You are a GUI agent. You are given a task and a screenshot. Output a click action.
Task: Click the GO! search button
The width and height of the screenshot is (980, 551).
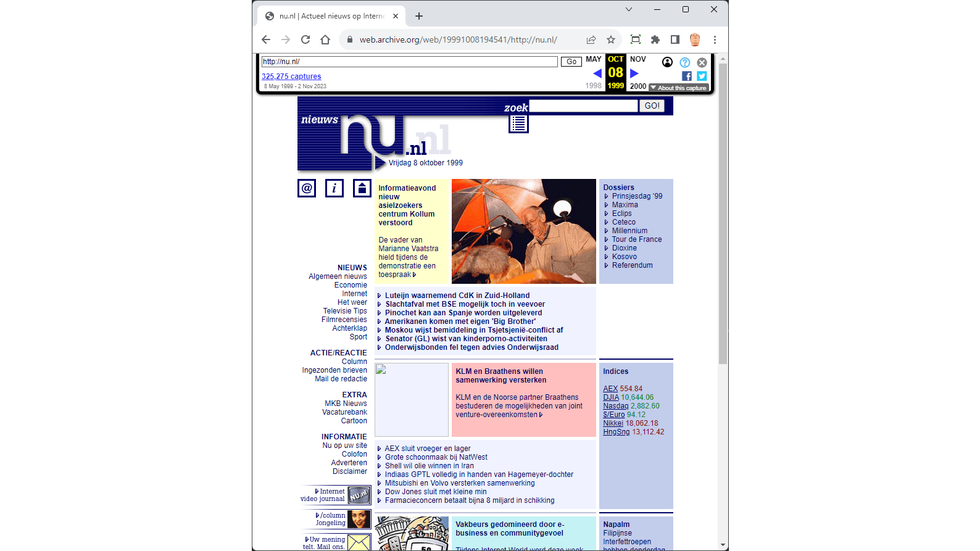(652, 106)
